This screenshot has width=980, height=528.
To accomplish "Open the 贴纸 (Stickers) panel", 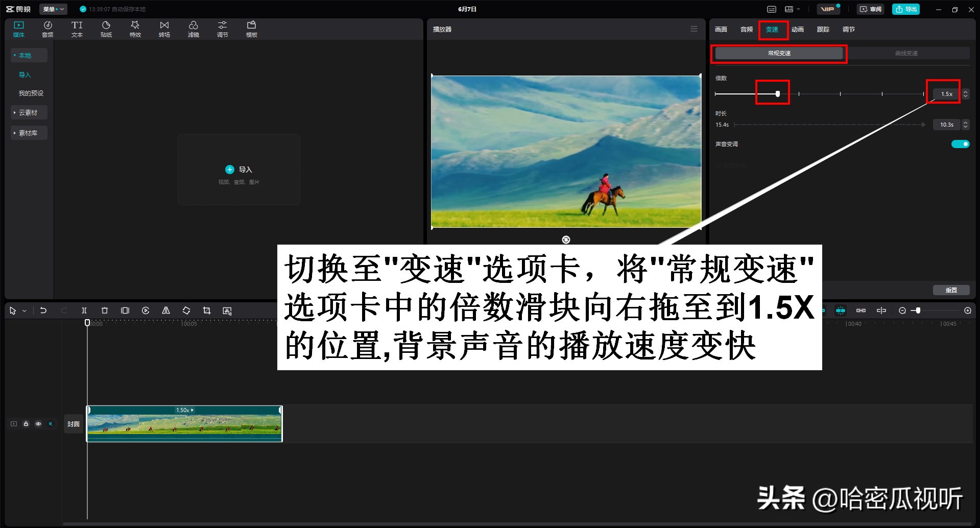I will (x=106, y=29).
